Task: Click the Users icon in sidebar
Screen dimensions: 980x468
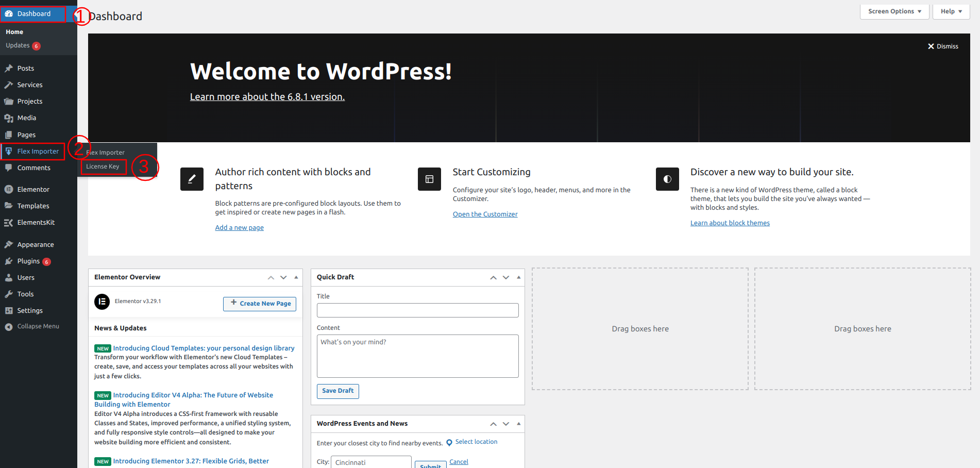Action: [9, 278]
